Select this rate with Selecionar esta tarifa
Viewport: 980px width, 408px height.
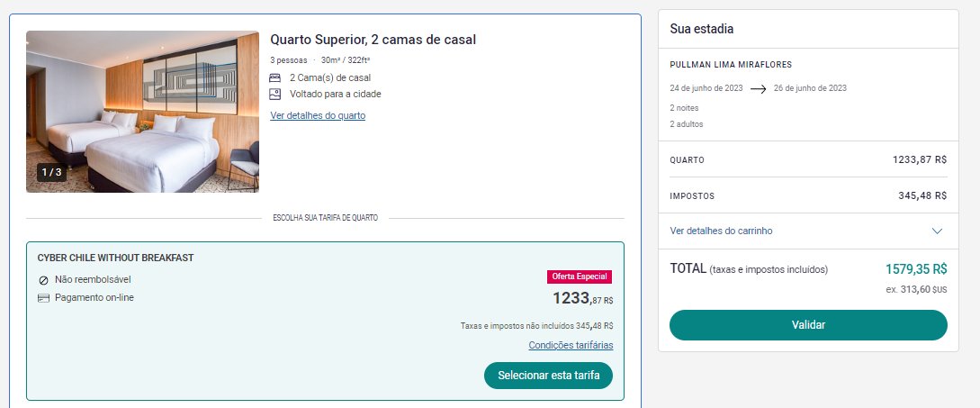(548, 376)
